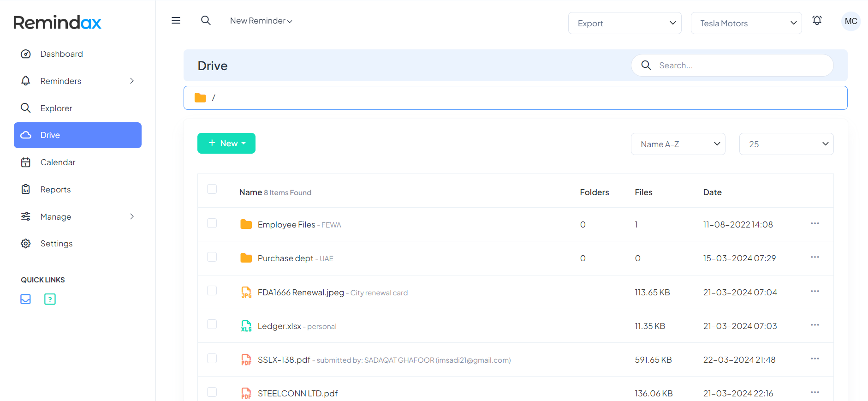The image size is (868, 401).
Task: Click the Remindax logo
Action: 57,22
